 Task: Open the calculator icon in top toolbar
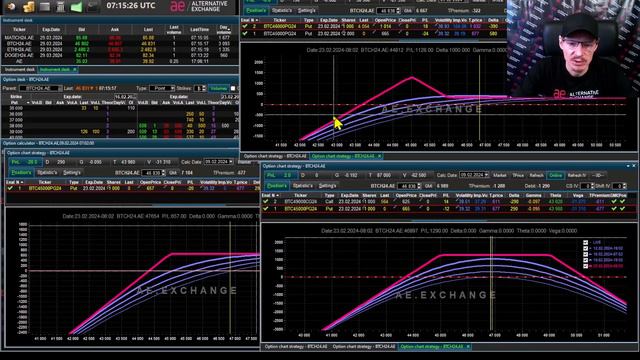60,7
